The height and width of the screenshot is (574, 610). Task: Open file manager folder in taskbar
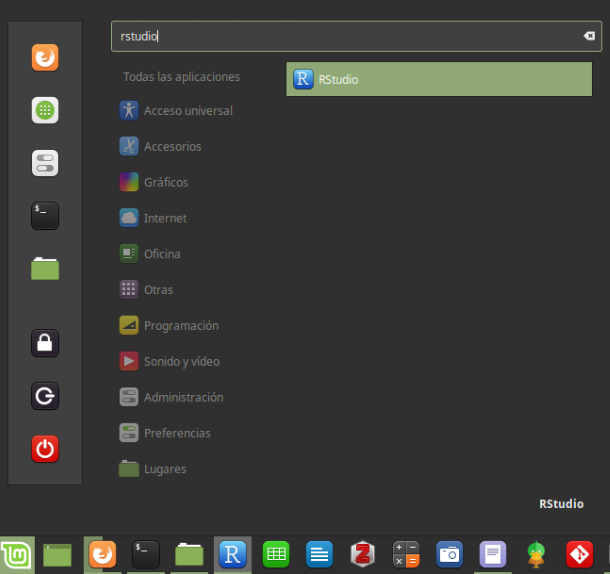(189, 554)
